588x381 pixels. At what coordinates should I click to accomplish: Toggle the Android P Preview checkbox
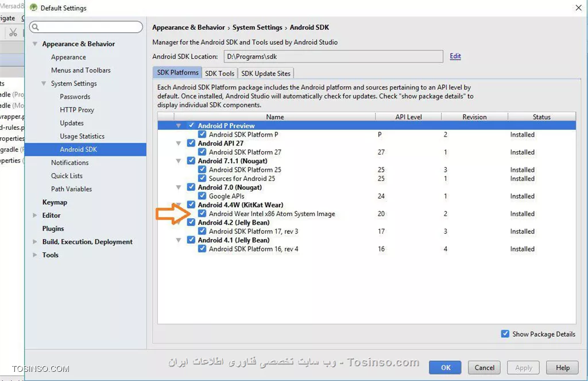click(x=191, y=125)
